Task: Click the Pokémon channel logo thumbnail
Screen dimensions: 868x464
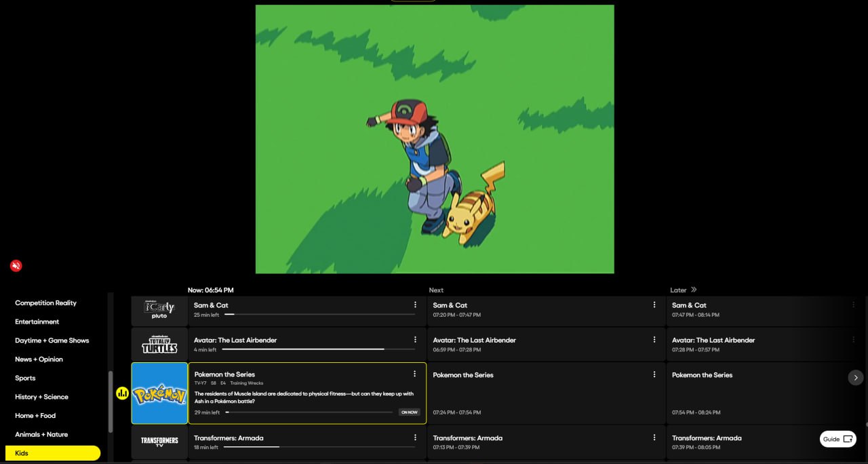Action: [159, 393]
